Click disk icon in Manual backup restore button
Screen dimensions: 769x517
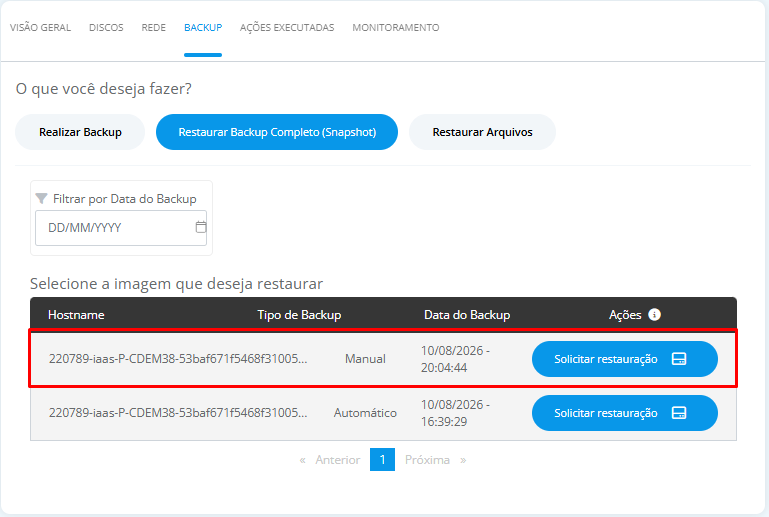[x=679, y=359]
